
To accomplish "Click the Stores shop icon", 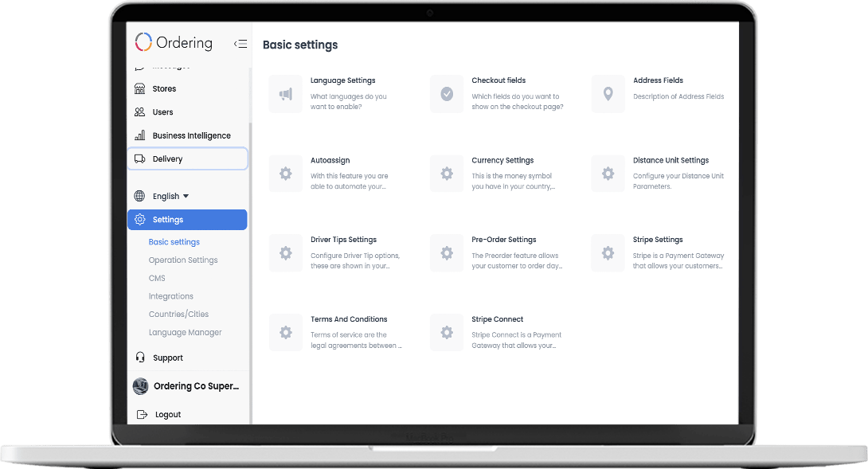I will pos(139,88).
